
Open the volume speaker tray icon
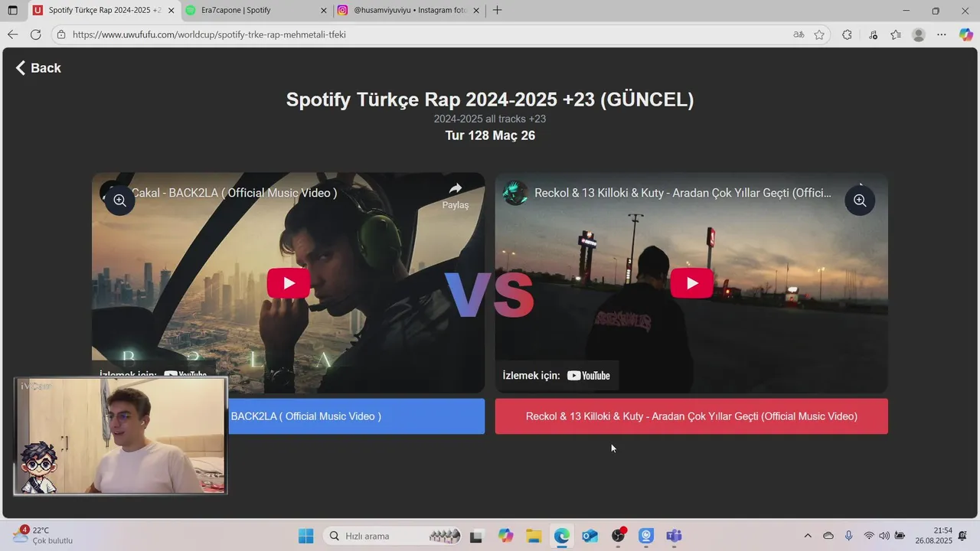pos(884,536)
